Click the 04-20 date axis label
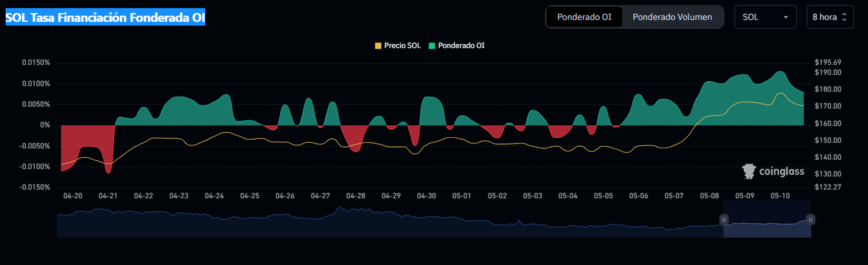This screenshot has width=868, height=265. coord(73,196)
